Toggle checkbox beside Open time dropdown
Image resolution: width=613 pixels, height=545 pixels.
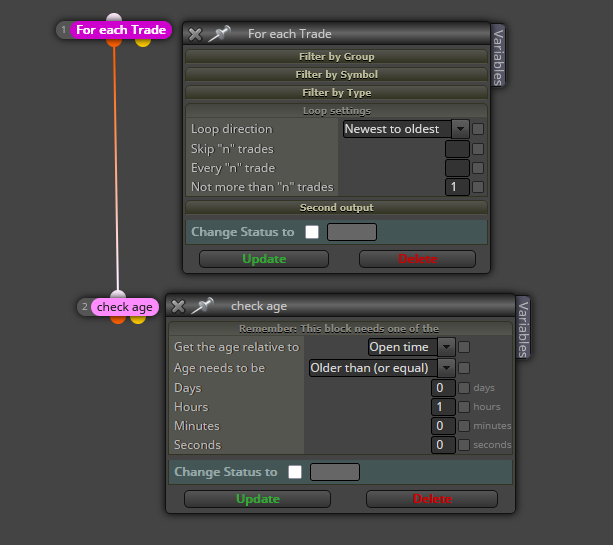coord(464,347)
